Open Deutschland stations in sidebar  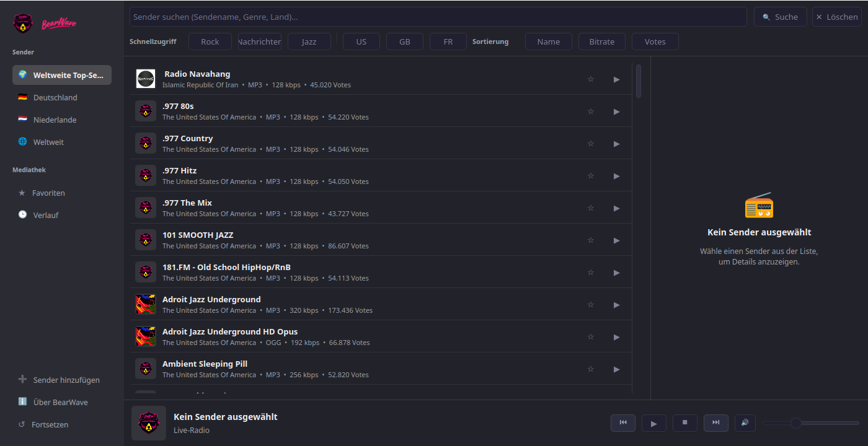pos(62,97)
